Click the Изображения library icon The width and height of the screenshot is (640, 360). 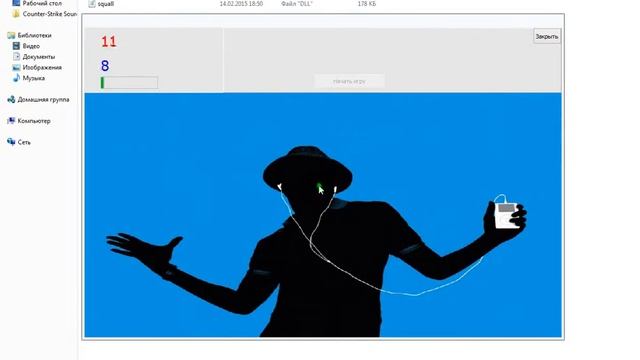click(16, 67)
